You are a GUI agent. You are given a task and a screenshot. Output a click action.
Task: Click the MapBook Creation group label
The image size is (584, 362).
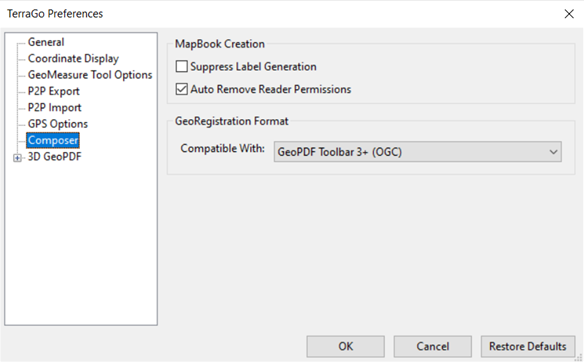[220, 44]
